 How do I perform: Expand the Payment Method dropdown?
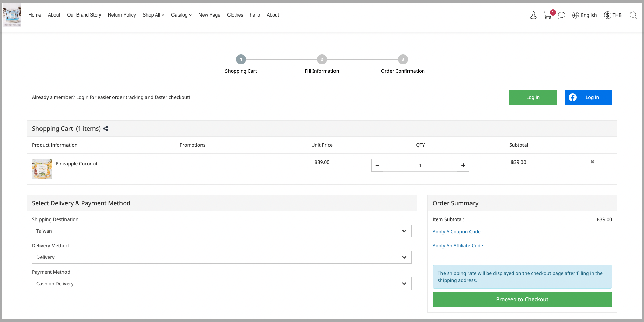pos(222,284)
